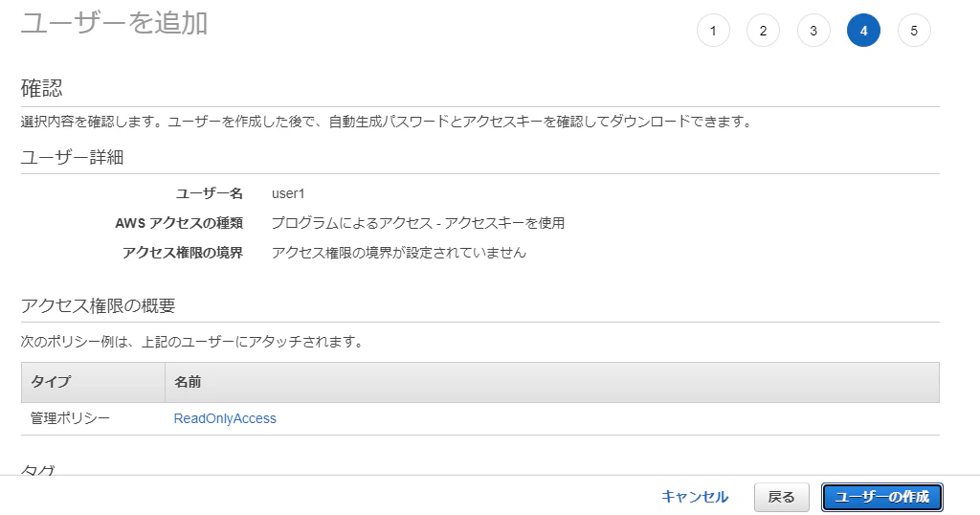
Task: Open the ReadOnlyAccess policy link
Action: [x=225, y=418]
